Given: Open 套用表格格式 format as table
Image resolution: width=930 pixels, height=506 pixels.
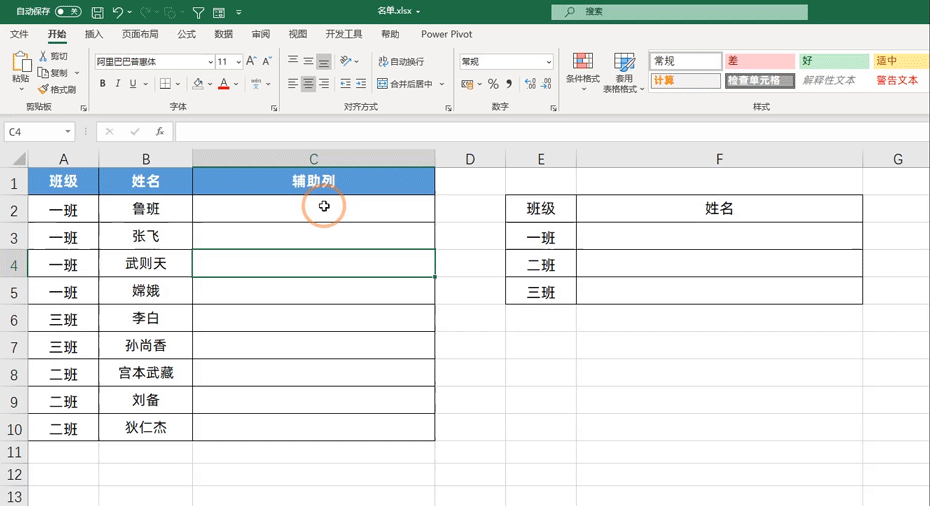Looking at the screenshot, I should [623, 72].
